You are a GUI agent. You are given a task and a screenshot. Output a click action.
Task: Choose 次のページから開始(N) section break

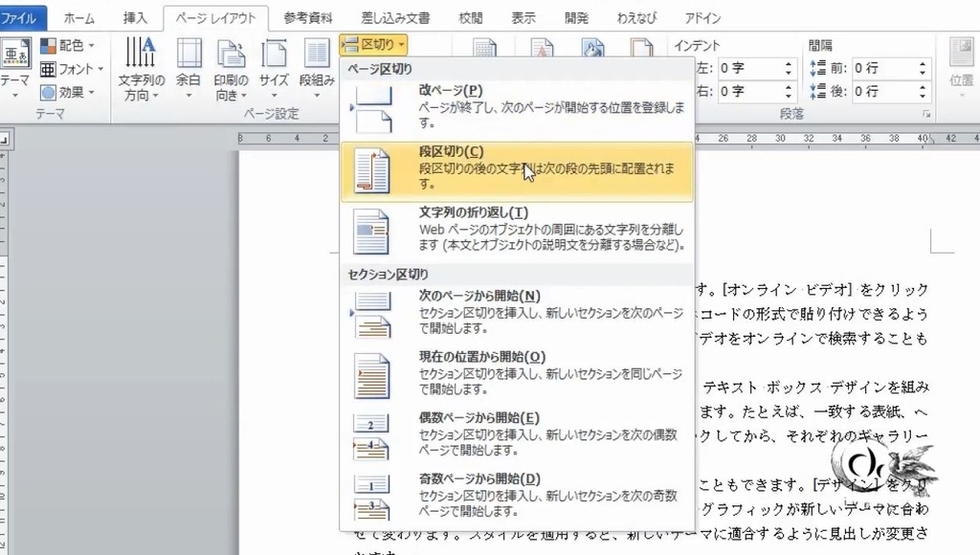pos(517,316)
